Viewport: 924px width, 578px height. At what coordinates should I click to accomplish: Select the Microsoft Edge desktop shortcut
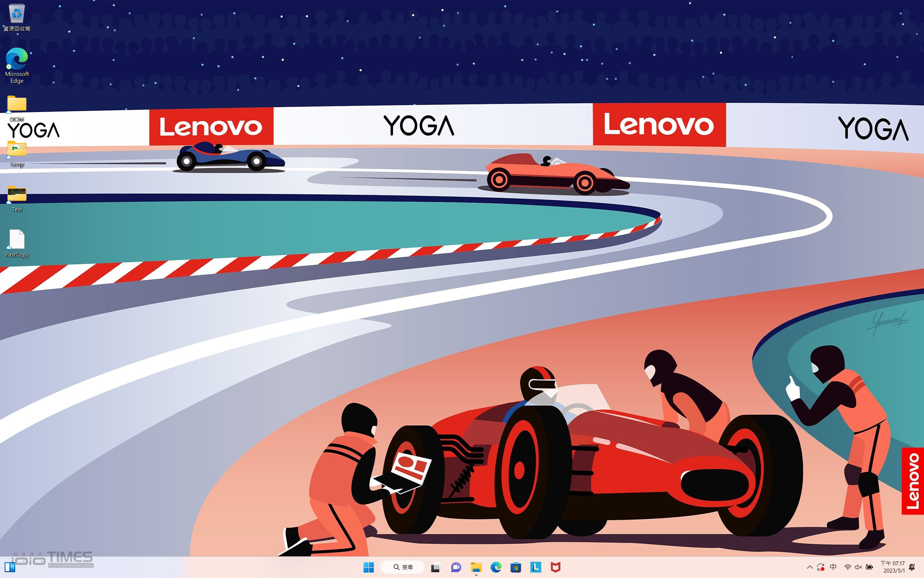click(x=17, y=65)
